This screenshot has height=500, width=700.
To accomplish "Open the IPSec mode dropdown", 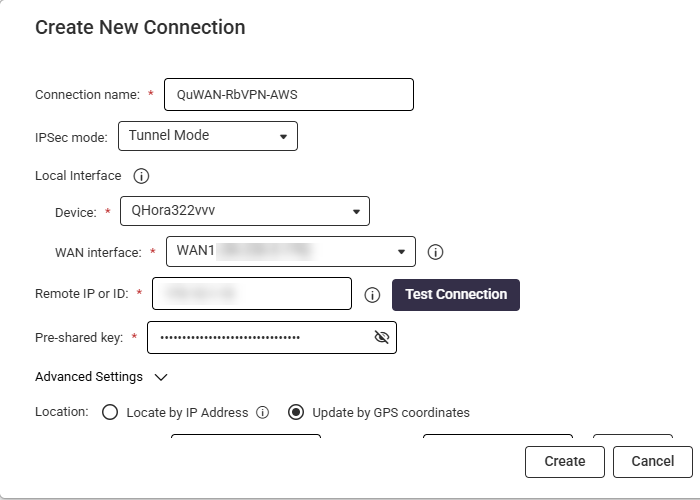I will point(208,136).
